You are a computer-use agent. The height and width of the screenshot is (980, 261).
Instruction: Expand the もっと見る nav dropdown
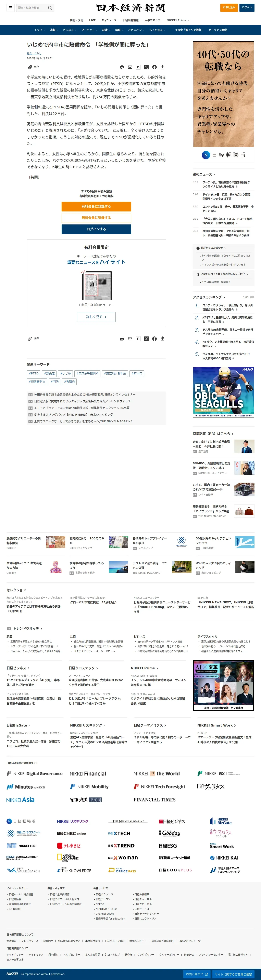click(x=157, y=30)
